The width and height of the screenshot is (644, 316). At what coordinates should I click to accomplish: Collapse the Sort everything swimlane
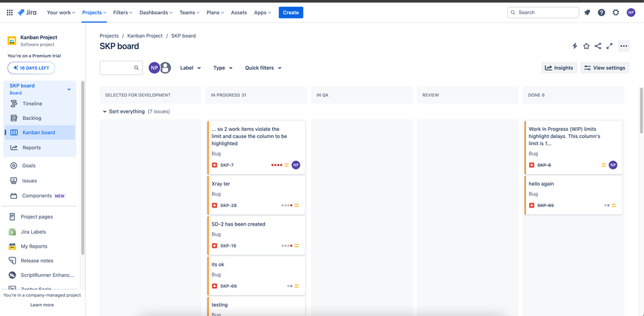[x=104, y=112]
